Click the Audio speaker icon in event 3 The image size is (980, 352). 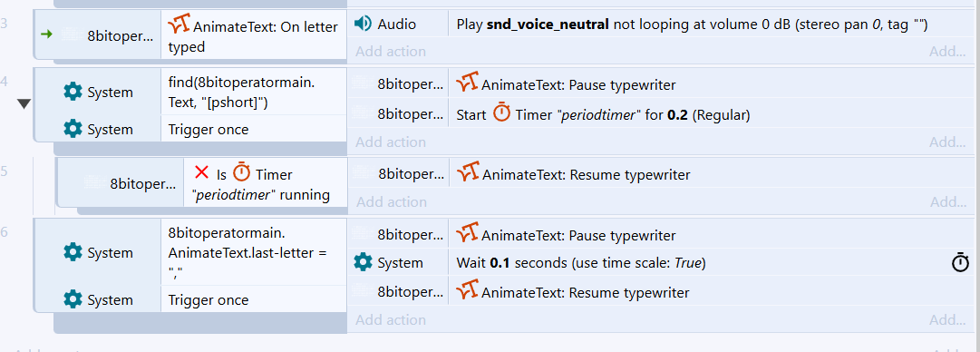[363, 24]
